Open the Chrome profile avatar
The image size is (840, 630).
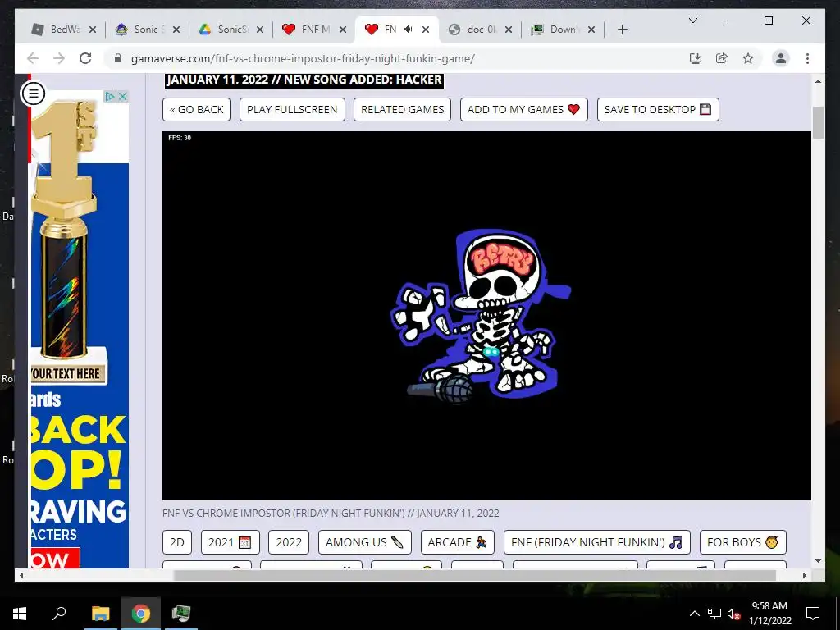781,58
